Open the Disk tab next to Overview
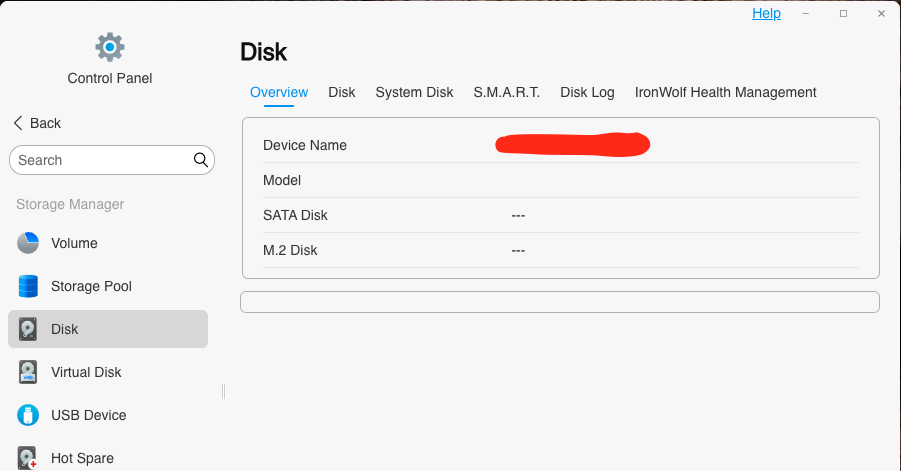 click(342, 92)
